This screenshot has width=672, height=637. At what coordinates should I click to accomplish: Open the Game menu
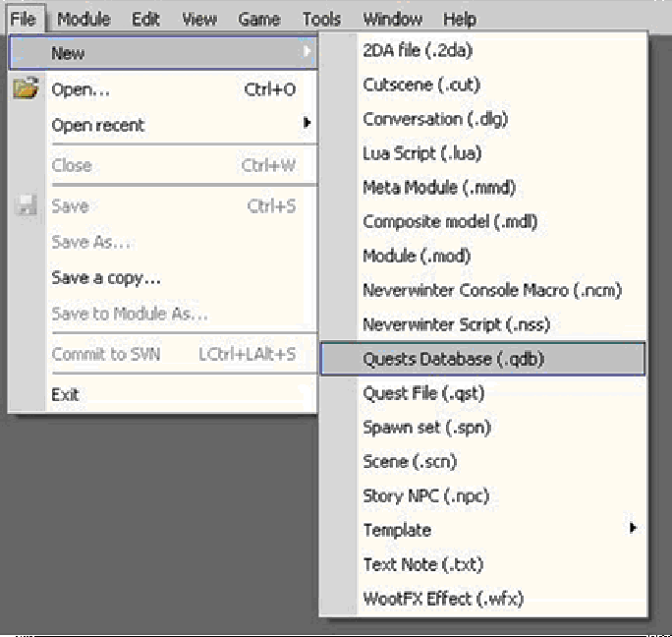[x=259, y=19]
